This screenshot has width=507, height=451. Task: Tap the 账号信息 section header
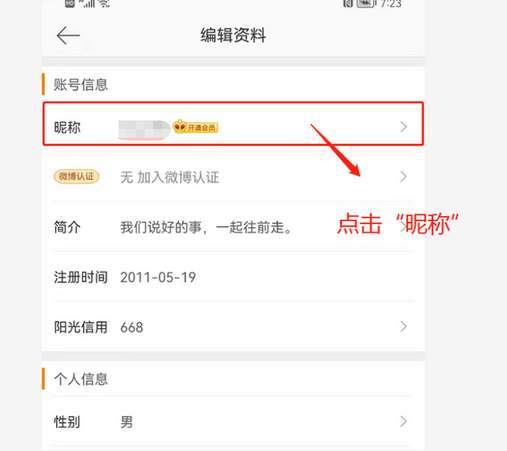(81, 84)
